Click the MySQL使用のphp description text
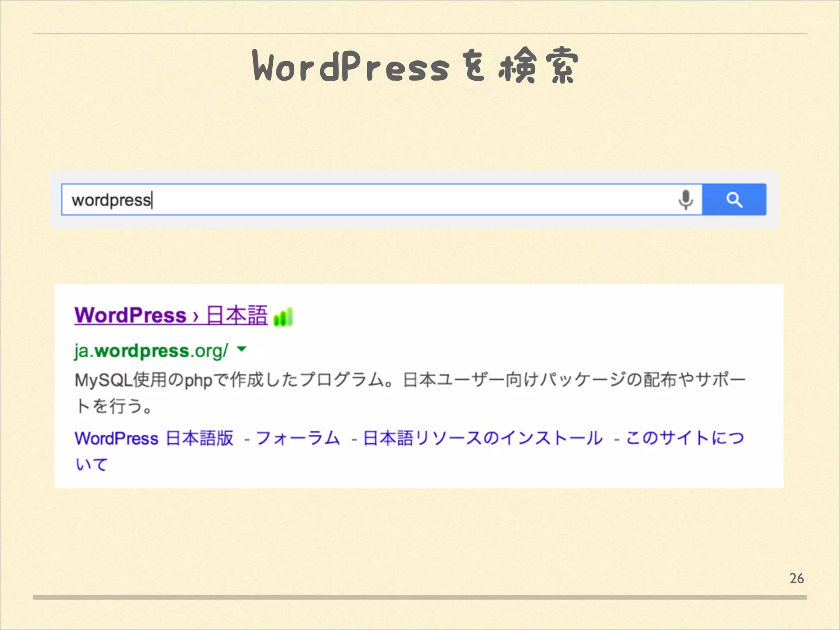Viewport: 840px width, 630px height. [410, 393]
